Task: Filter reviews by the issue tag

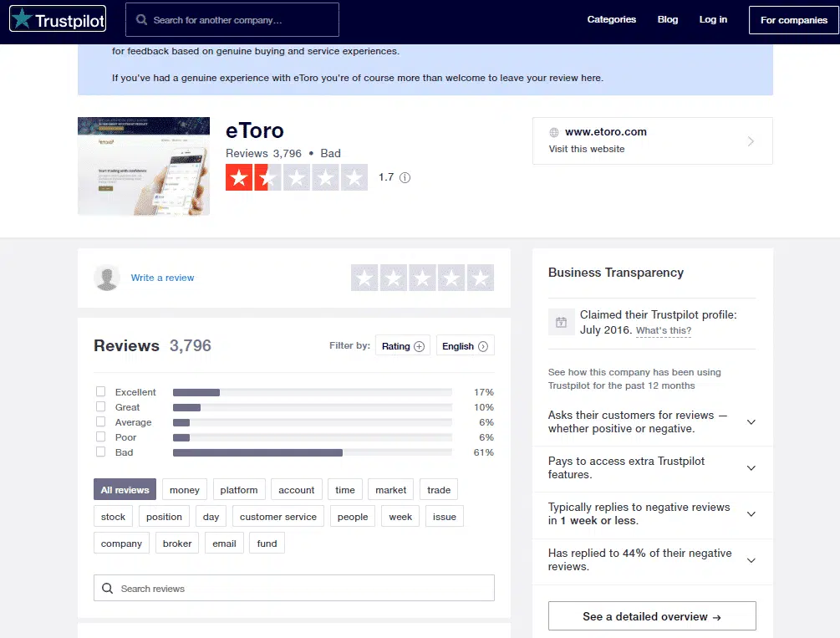Action: (x=444, y=516)
